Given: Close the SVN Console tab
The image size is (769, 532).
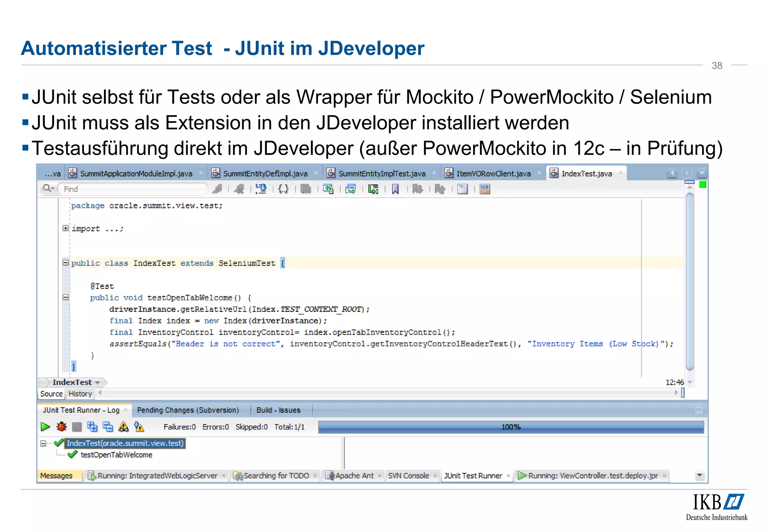Looking at the screenshot, I should [x=435, y=476].
